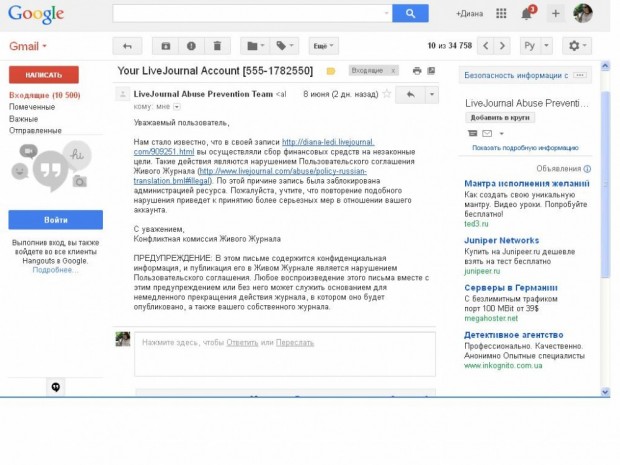The height and width of the screenshot is (465, 620).
Task: Open the Ещё more actions dropdown
Action: [x=322, y=46]
